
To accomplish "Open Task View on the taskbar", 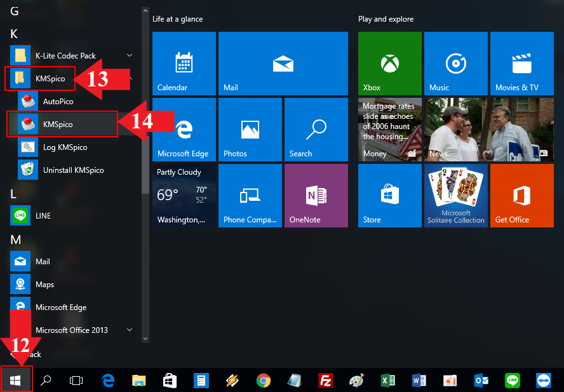I will 76,380.
